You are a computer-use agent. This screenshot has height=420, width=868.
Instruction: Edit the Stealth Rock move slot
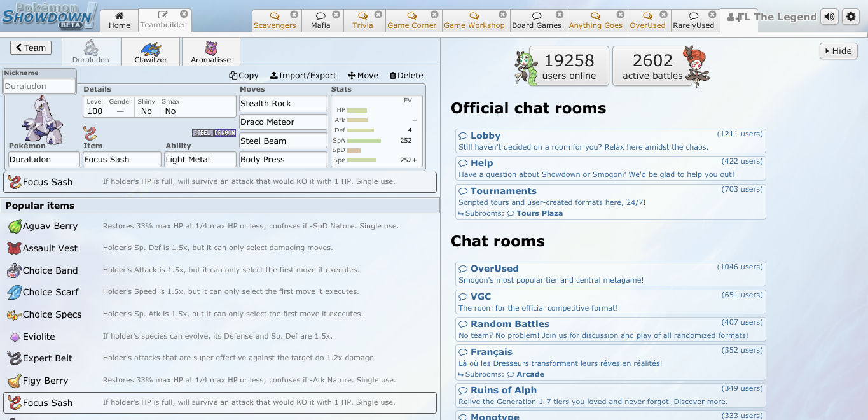click(x=283, y=103)
